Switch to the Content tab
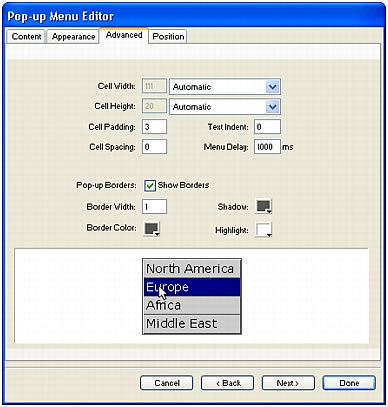388x407 pixels. pyautogui.click(x=26, y=36)
